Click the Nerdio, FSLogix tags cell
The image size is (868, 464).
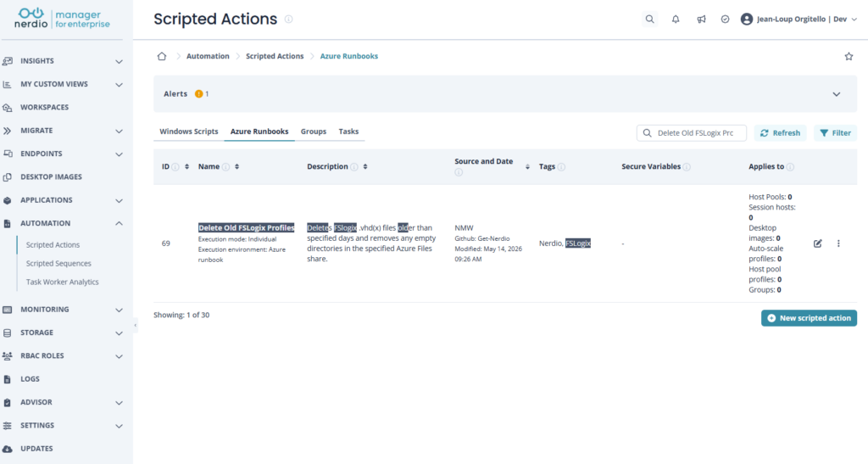point(565,243)
